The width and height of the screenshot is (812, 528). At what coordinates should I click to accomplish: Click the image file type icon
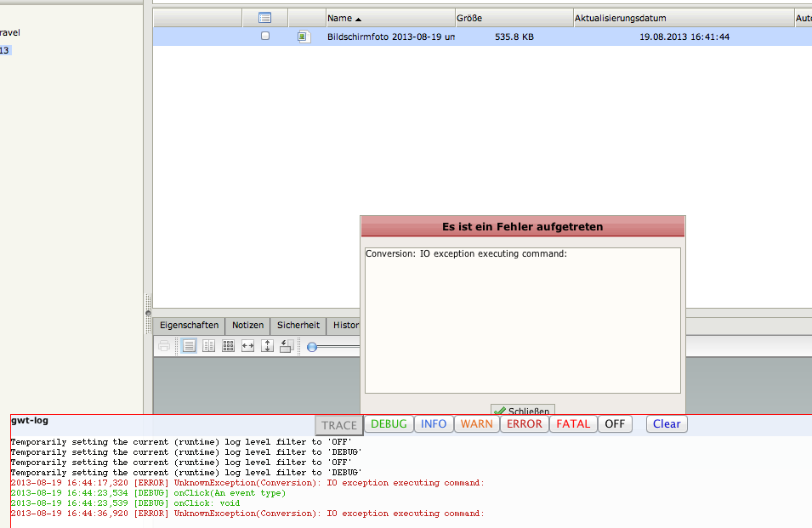tap(304, 37)
